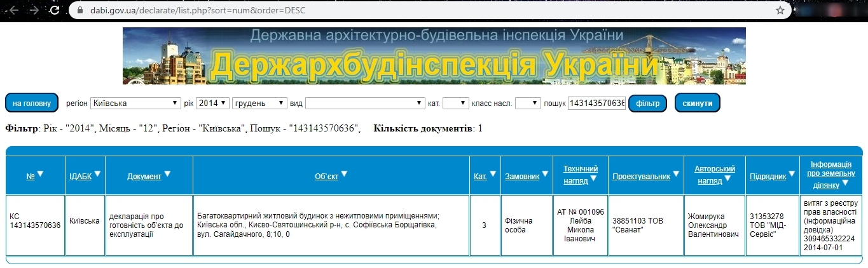Go forward with the browser forward arrow

coord(34,10)
